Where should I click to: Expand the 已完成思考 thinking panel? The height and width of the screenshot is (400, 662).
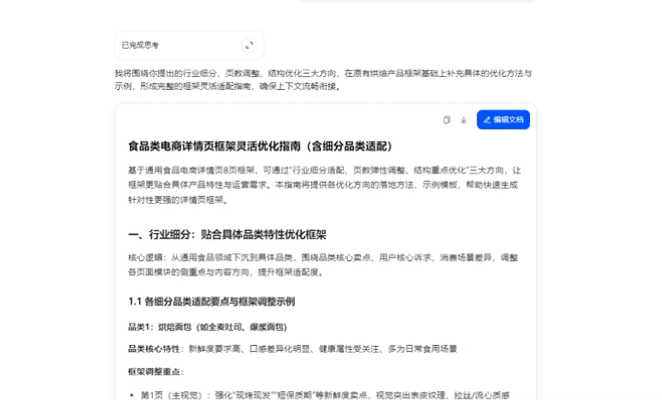249,45
